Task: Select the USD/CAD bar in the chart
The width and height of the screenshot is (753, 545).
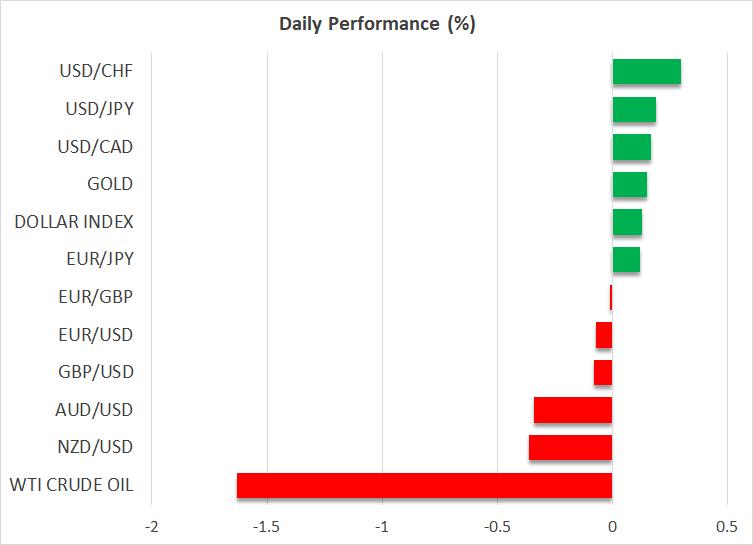Action: pyautogui.click(x=631, y=147)
